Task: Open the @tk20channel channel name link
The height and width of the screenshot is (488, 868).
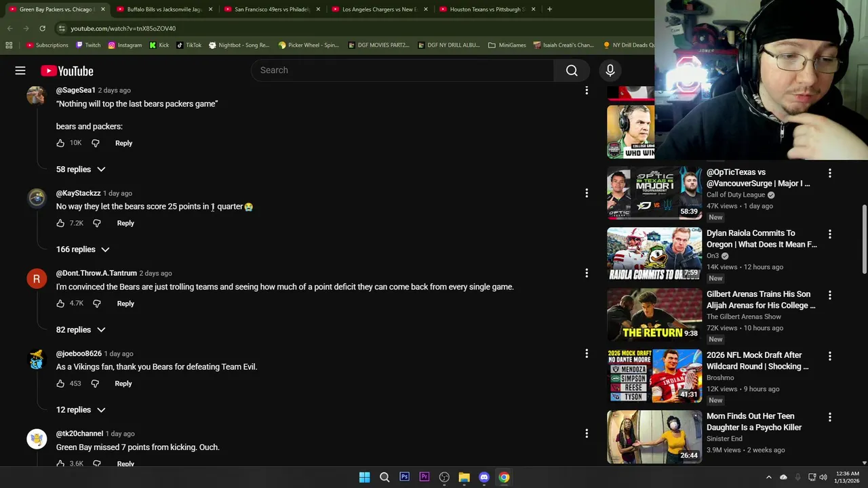Action: tap(79, 434)
